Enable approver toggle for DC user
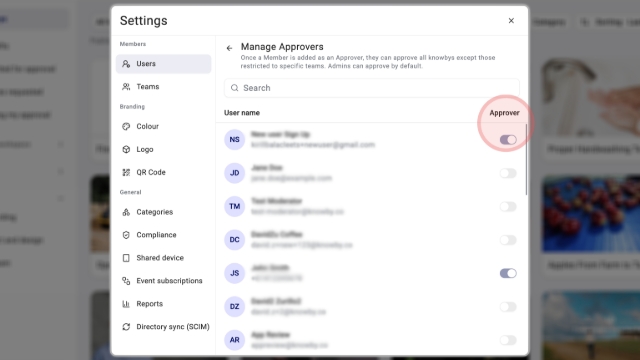This screenshot has height=360, width=640. (508, 240)
